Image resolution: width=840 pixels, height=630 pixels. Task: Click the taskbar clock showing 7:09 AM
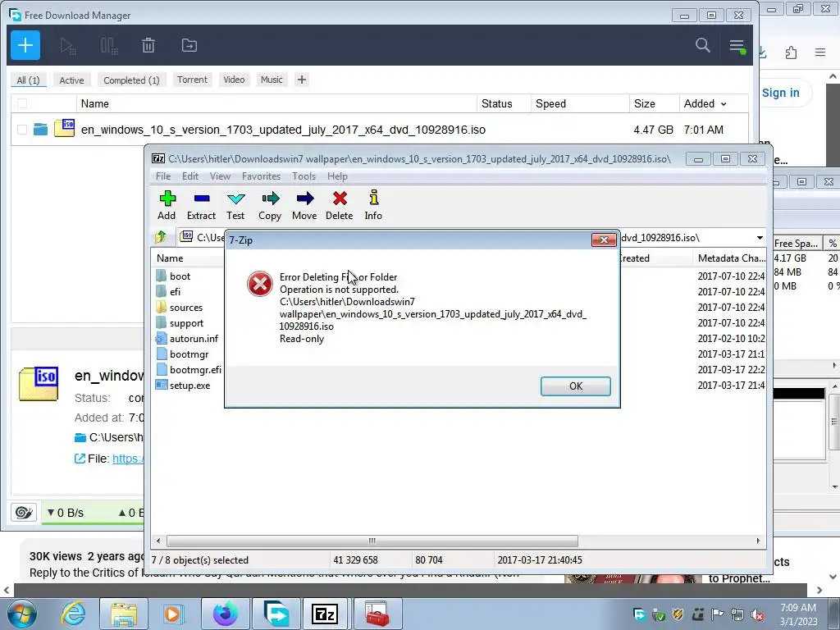tap(798, 614)
